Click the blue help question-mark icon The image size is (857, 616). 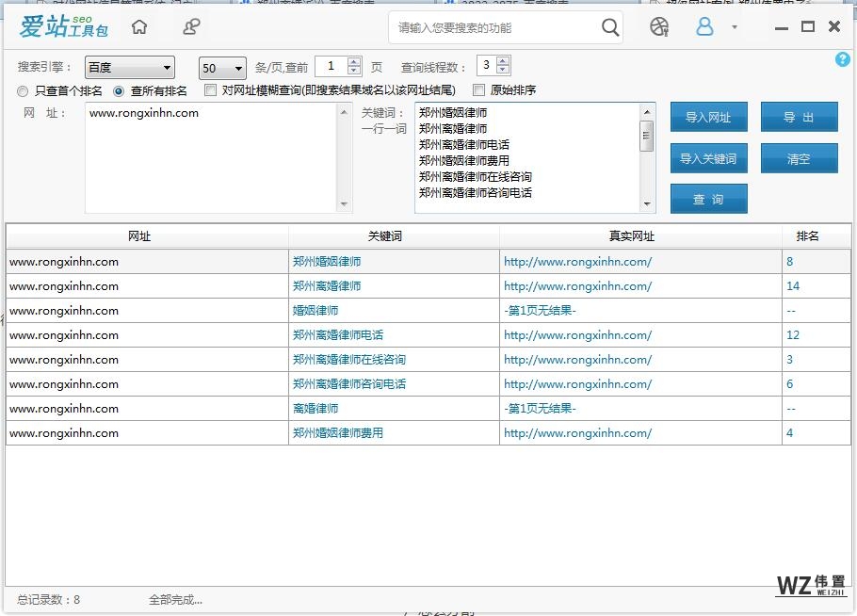[843, 59]
